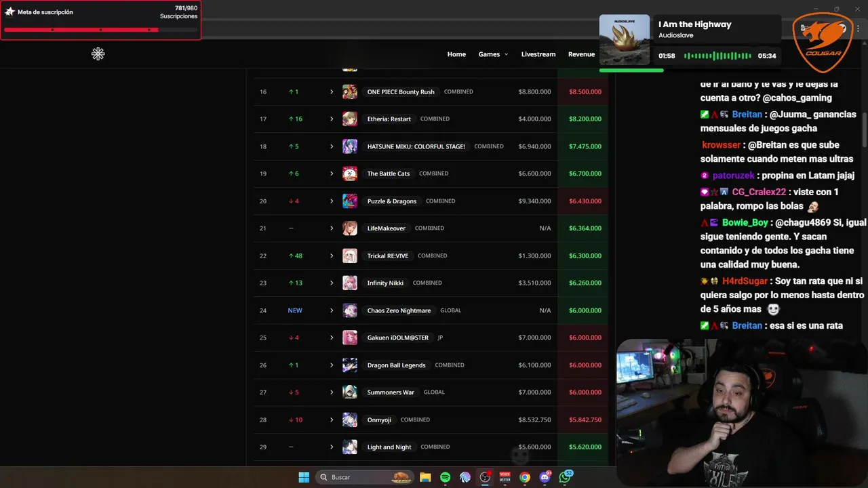Click the snowflake site logo
The height and width of the screenshot is (488, 868).
[98, 54]
